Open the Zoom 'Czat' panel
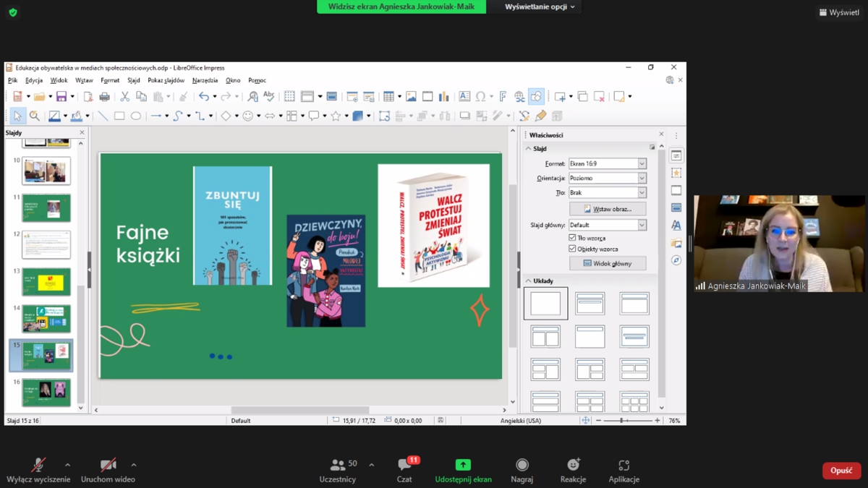This screenshot has height=488, width=868. [x=405, y=470]
